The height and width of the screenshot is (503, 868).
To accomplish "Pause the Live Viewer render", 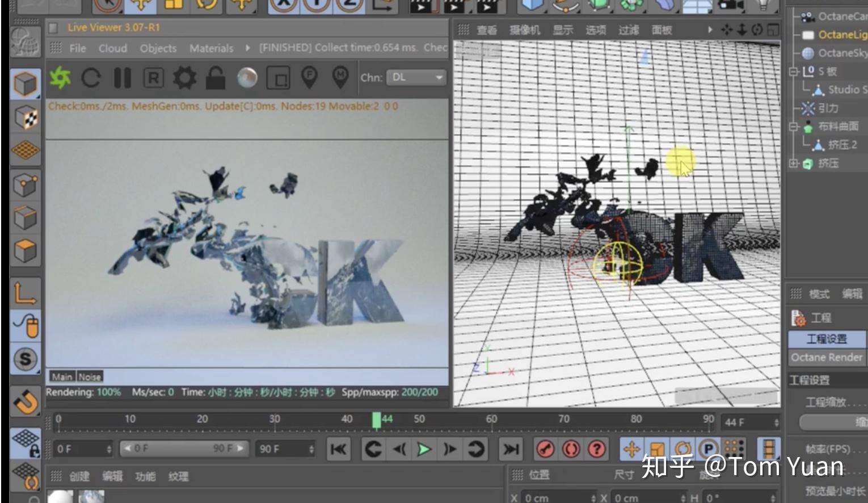I will pyautogui.click(x=122, y=78).
